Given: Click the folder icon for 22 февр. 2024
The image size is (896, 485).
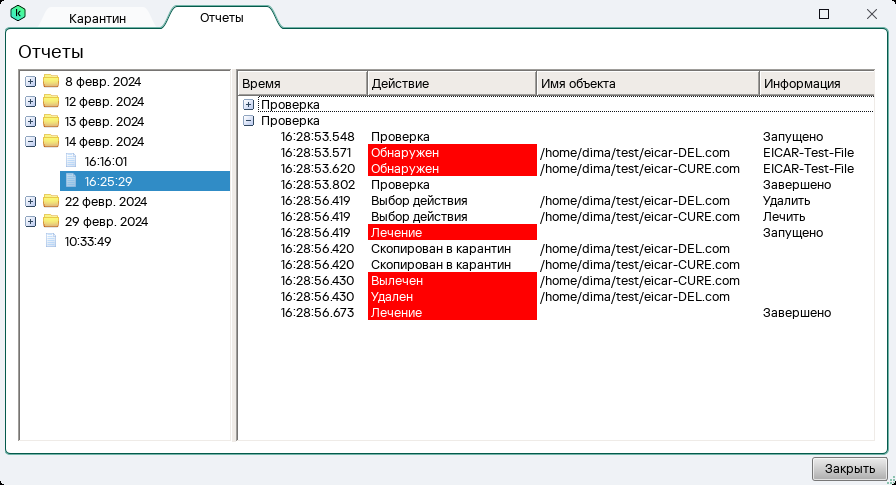Looking at the screenshot, I should pos(51,201).
